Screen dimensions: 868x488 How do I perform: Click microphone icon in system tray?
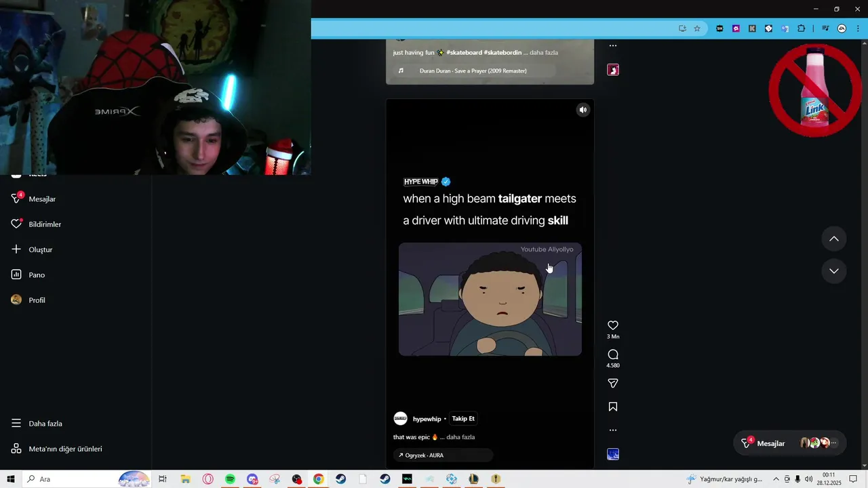pyautogui.click(x=797, y=479)
